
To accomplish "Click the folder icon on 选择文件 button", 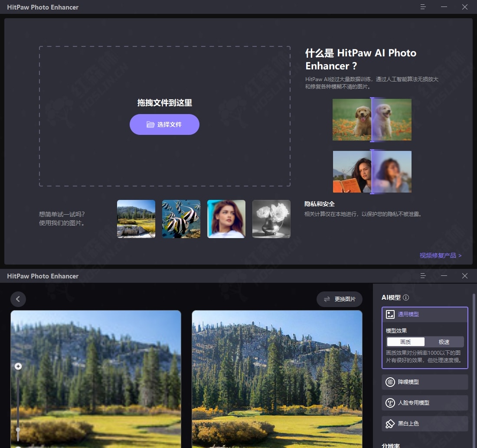I will click(150, 124).
